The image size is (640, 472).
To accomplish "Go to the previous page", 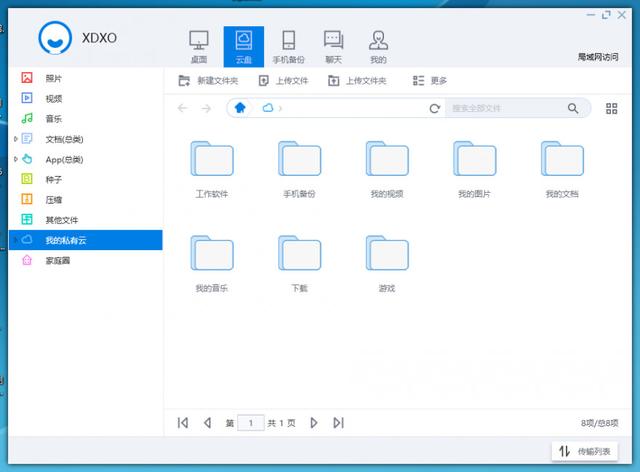I will coord(207,423).
